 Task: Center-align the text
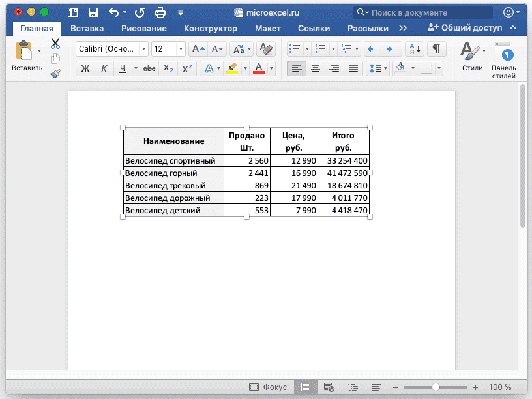(x=316, y=68)
